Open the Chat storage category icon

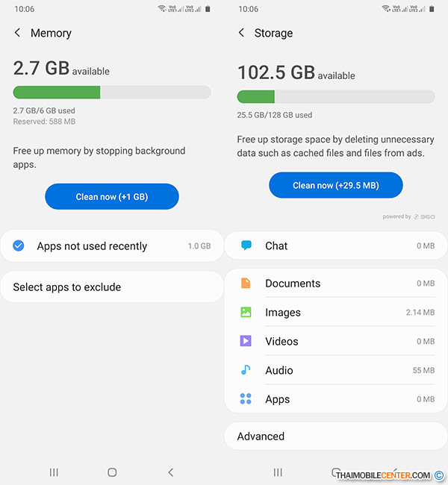coord(246,245)
